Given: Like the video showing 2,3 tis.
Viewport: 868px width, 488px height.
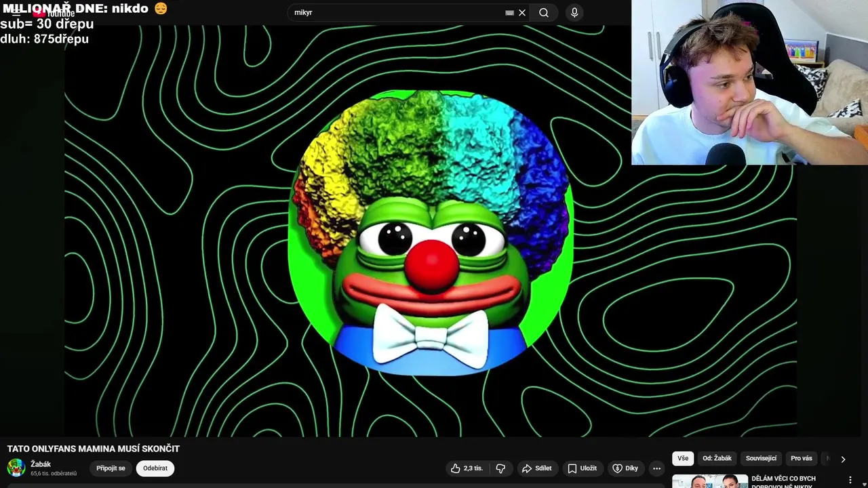Looking at the screenshot, I should [467, 468].
